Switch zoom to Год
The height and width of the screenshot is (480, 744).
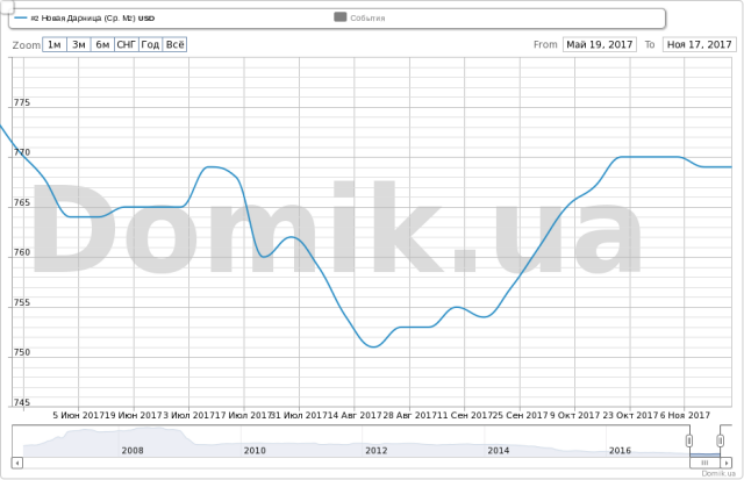tap(150, 45)
